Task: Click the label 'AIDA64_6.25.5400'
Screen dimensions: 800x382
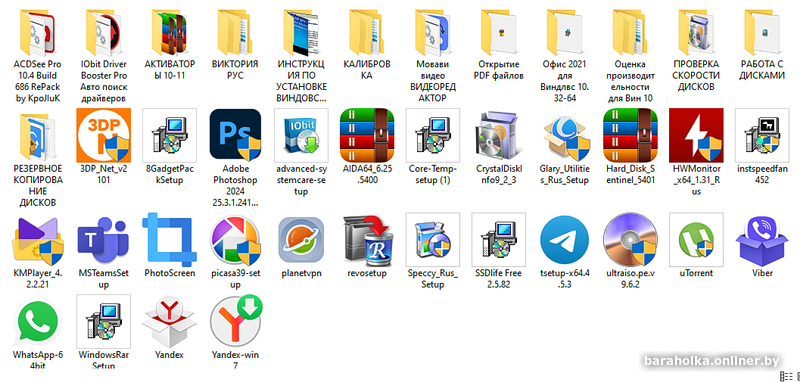Action: tap(367, 174)
